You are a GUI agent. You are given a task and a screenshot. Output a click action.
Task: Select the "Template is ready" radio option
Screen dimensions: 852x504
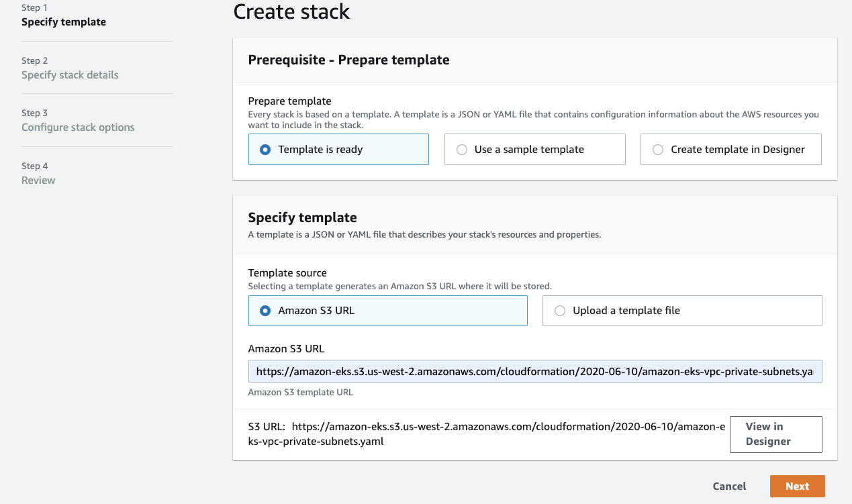tap(338, 150)
